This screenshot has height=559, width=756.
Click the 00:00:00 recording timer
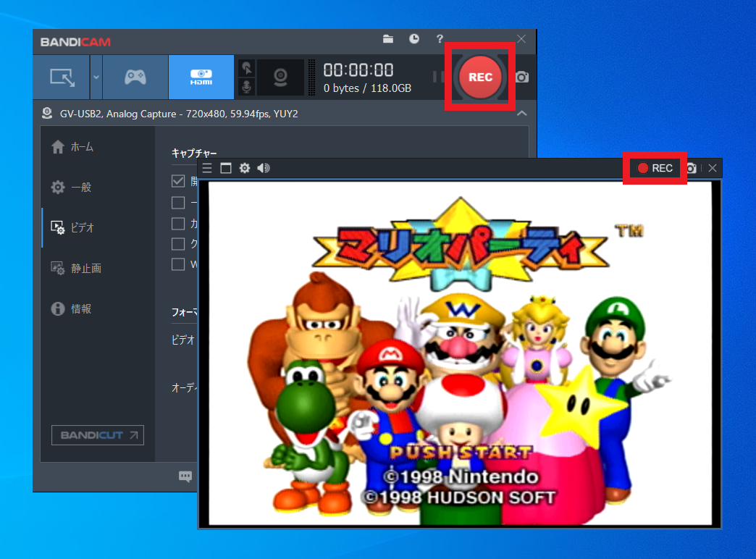[x=358, y=70]
